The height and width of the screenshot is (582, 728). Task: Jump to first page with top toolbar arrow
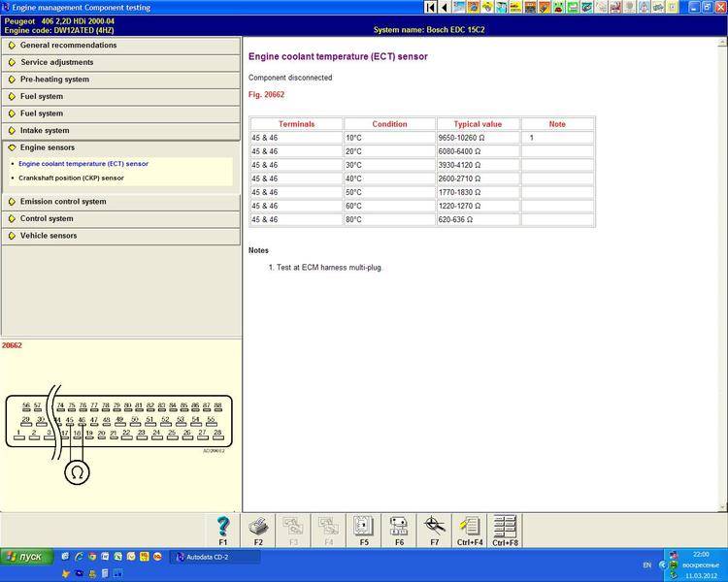(432, 7)
